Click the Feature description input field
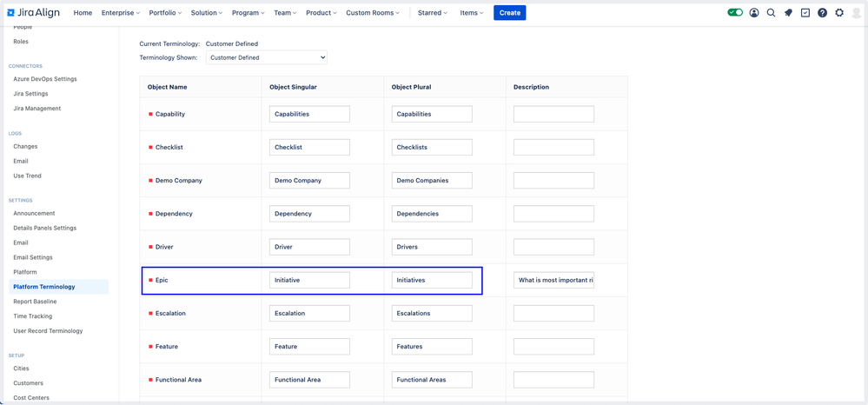 (553, 347)
